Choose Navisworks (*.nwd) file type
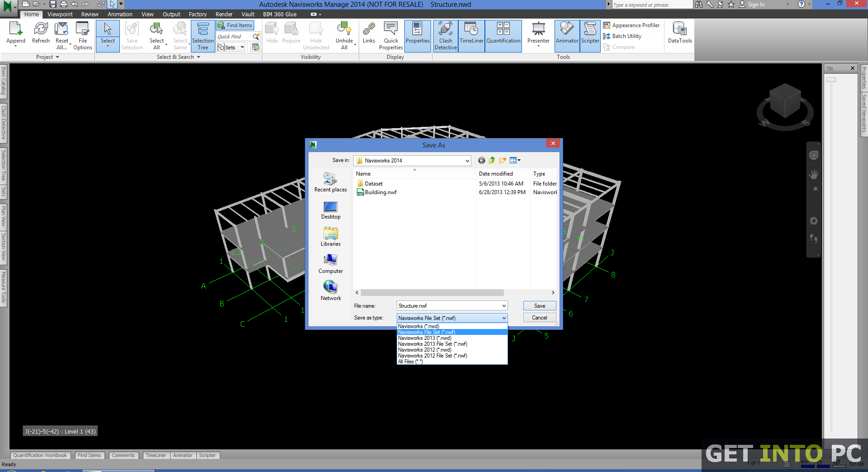 tap(452, 326)
